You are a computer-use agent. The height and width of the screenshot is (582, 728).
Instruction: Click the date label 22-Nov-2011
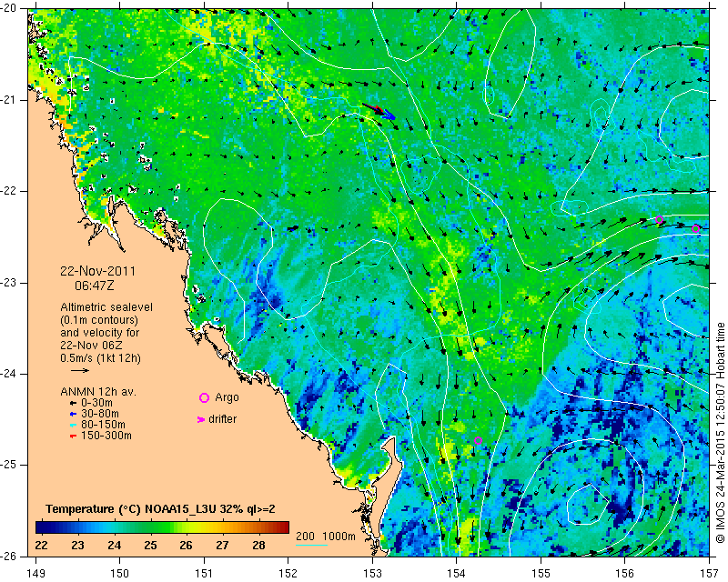pyautogui.click(x=97, y=271)
